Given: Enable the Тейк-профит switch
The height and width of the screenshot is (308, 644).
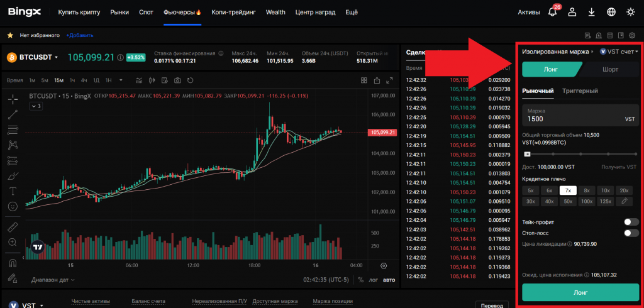Looking at the screenshot, I should 631,222.
